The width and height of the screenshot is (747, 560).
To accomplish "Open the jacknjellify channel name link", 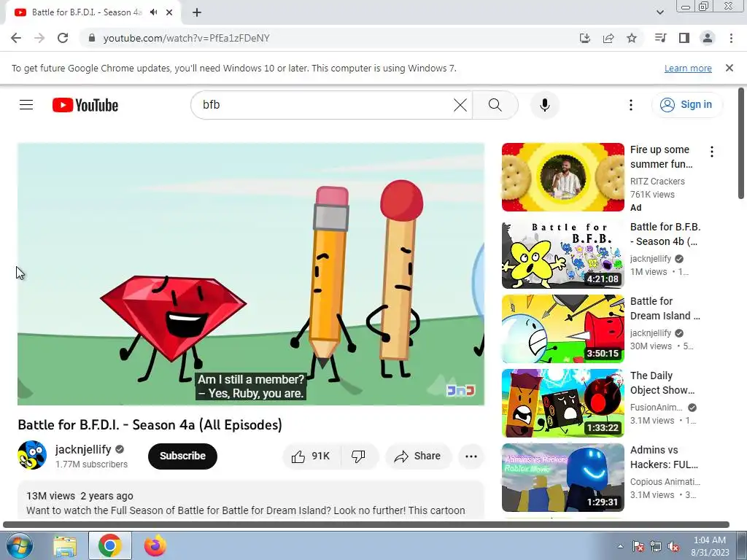I will coord(83,449).
